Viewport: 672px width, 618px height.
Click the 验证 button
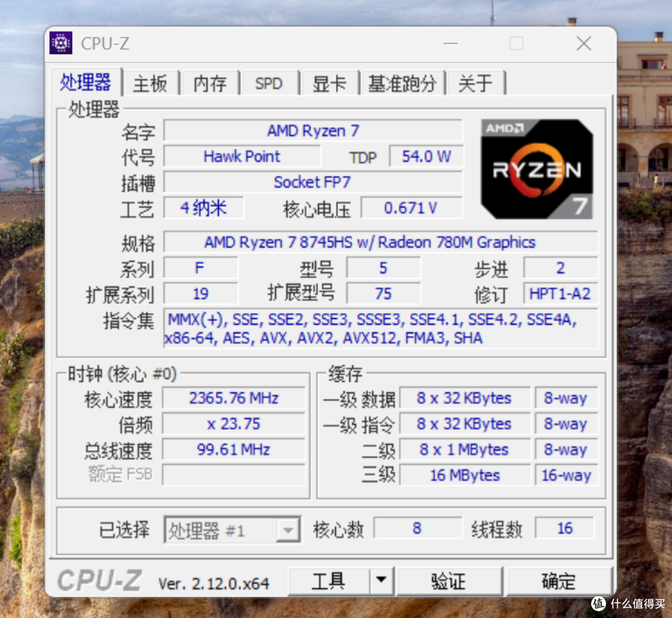[x=448, y=581]
